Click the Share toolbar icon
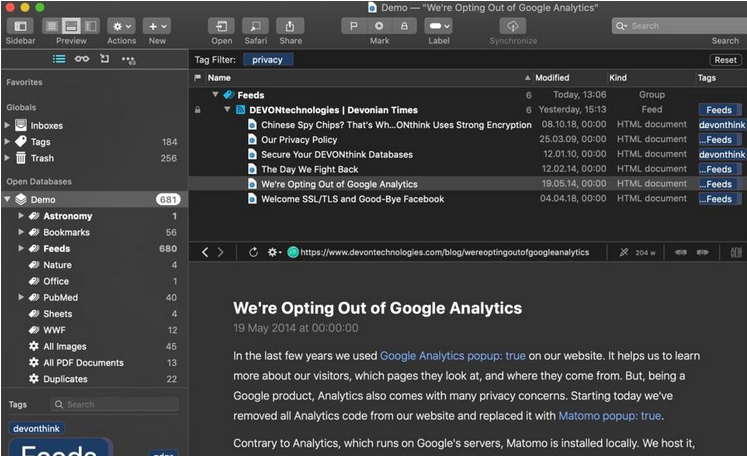Image resolution: width=747 pixels, height=456 pixels. pyautogui.click(x=290, y=26)
